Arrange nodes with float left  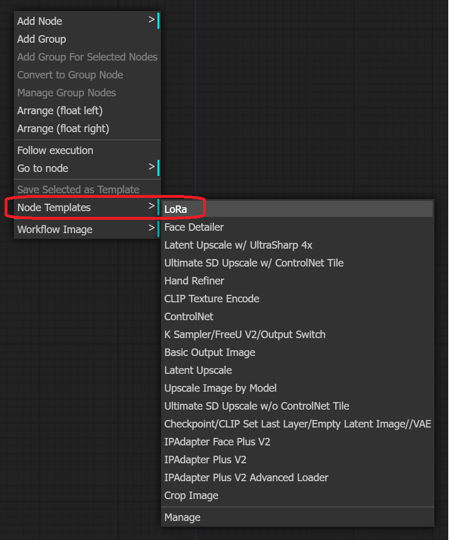87,111
